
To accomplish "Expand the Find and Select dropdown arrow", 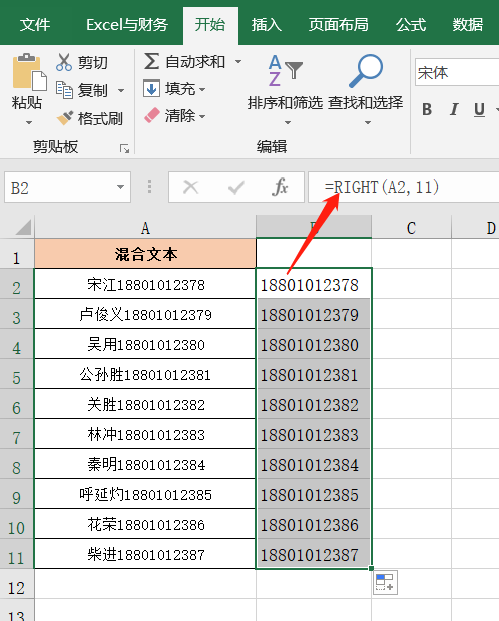I will tap(368, 122).
